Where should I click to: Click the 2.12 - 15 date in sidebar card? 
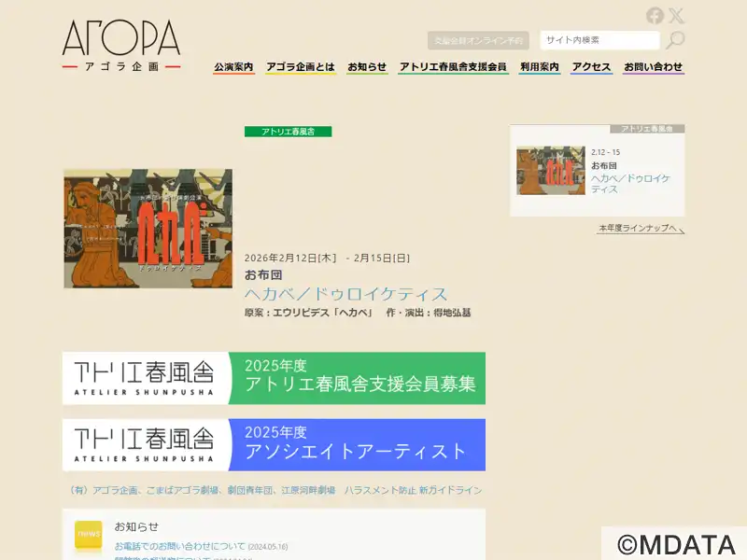tap(605, 152)
